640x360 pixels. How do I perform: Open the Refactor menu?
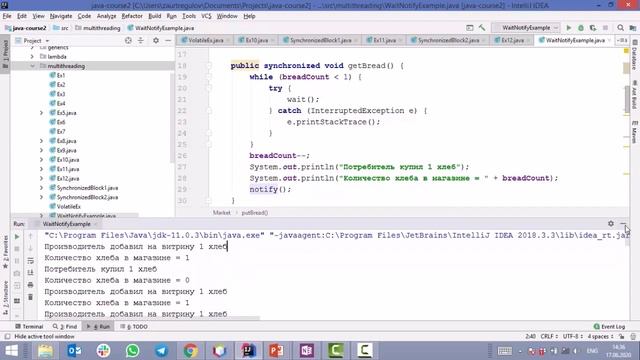pos(132,16)
